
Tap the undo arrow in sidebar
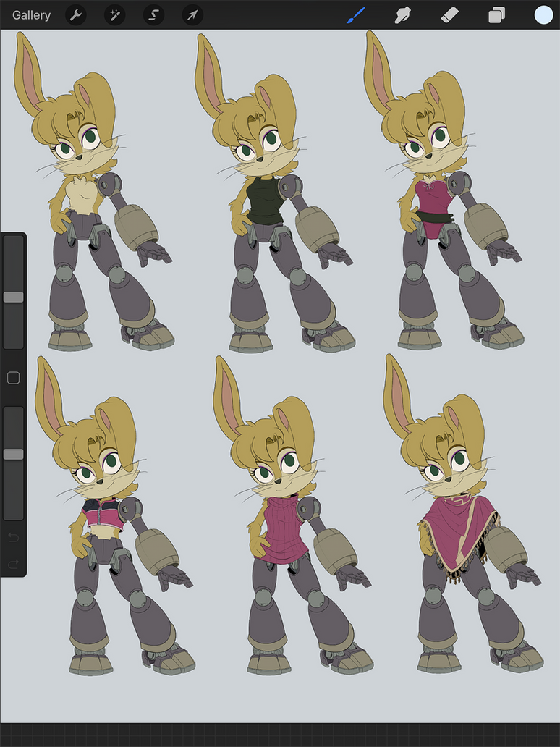(x=13, y=538)
